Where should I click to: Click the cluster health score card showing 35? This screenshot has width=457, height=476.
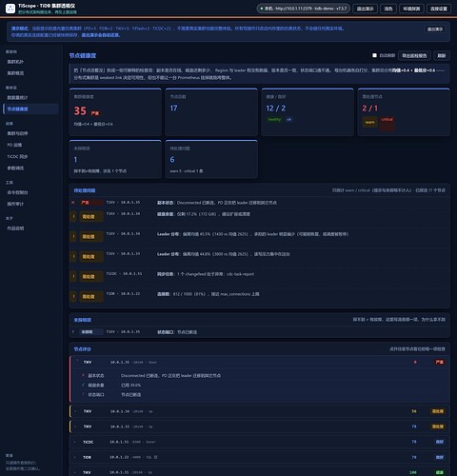tap(115, 112)
